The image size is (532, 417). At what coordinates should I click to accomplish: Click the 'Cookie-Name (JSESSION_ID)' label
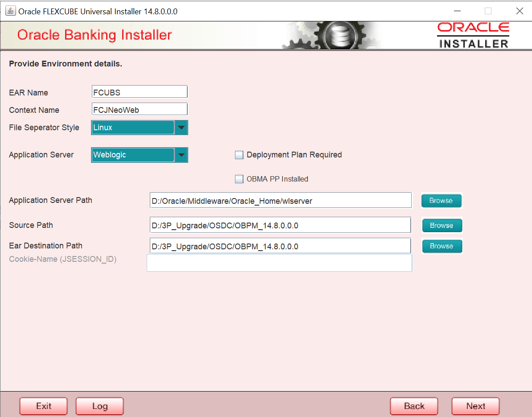tap(63, 259)
